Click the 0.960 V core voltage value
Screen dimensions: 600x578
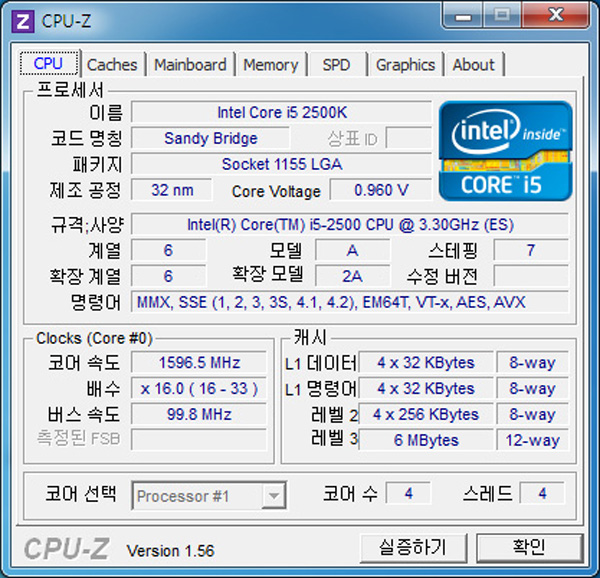coord(381,190)
